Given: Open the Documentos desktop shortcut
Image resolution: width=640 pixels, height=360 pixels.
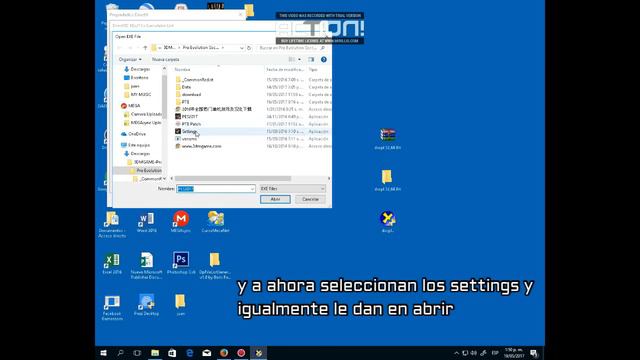Looking at the screenshot, I should pos(112,224).
